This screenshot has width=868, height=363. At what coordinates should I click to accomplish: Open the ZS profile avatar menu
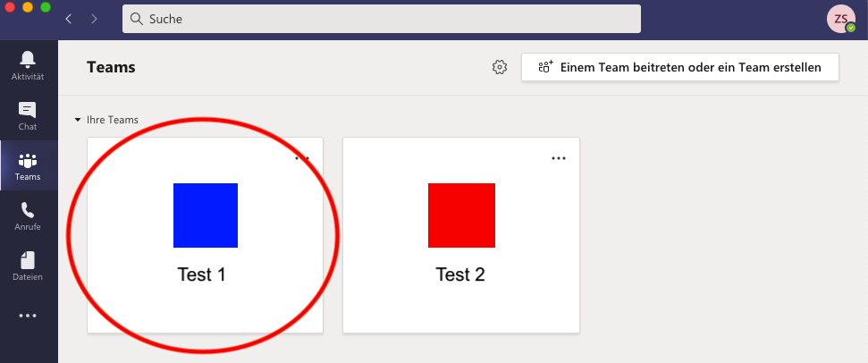click(x=841, y=19)
